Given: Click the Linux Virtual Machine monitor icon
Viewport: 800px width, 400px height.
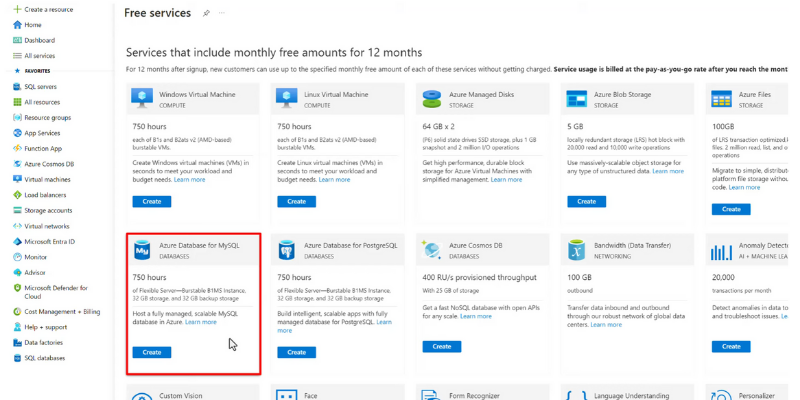Looking at the screenshot, I should click(x=287, y=98).
